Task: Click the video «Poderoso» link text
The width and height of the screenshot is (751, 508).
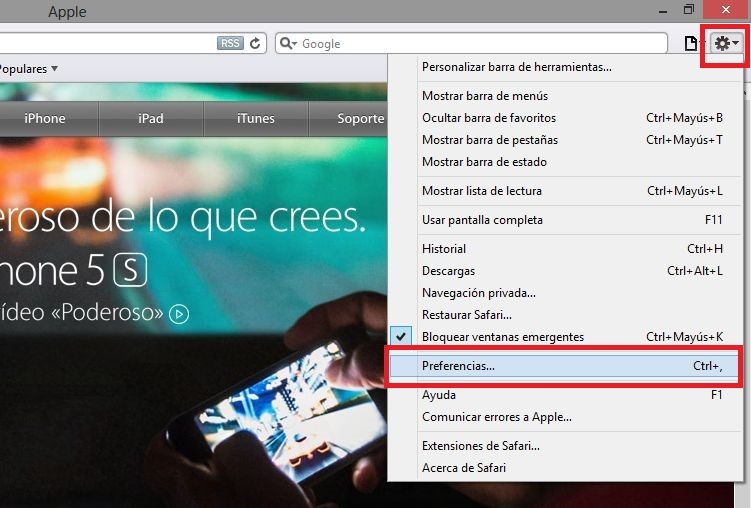Action: (81, 313)
